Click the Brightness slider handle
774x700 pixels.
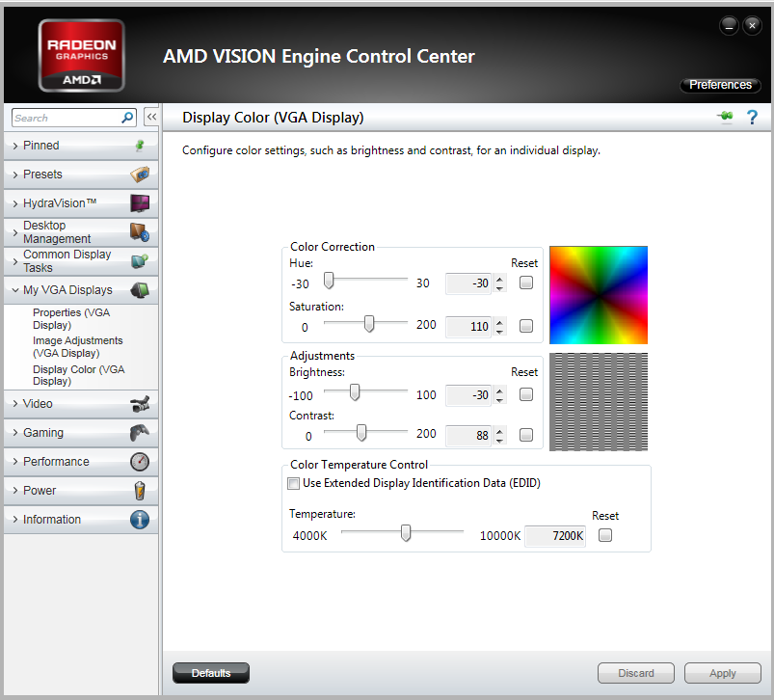355,392
